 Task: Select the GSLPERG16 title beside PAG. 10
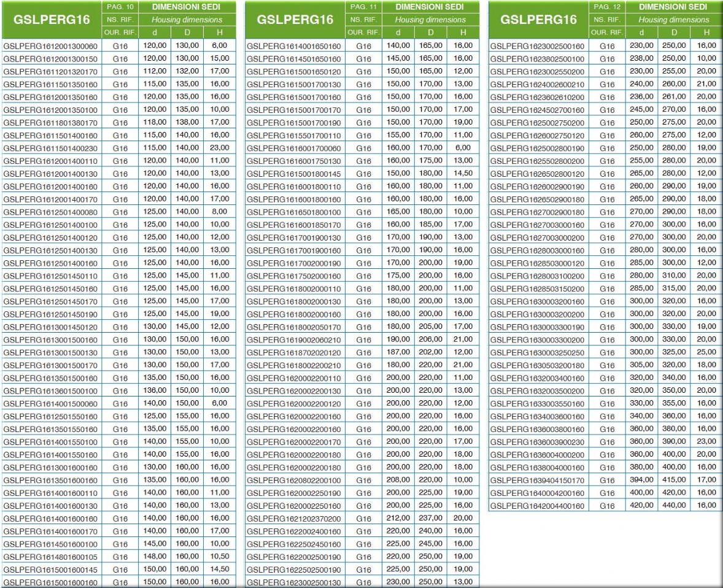tap(51, 20)
